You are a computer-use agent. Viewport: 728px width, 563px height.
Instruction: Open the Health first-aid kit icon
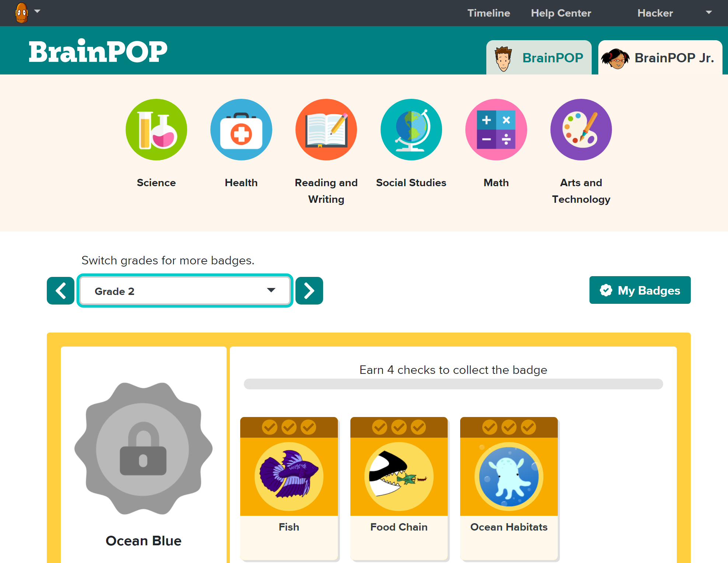pos(241,129)
